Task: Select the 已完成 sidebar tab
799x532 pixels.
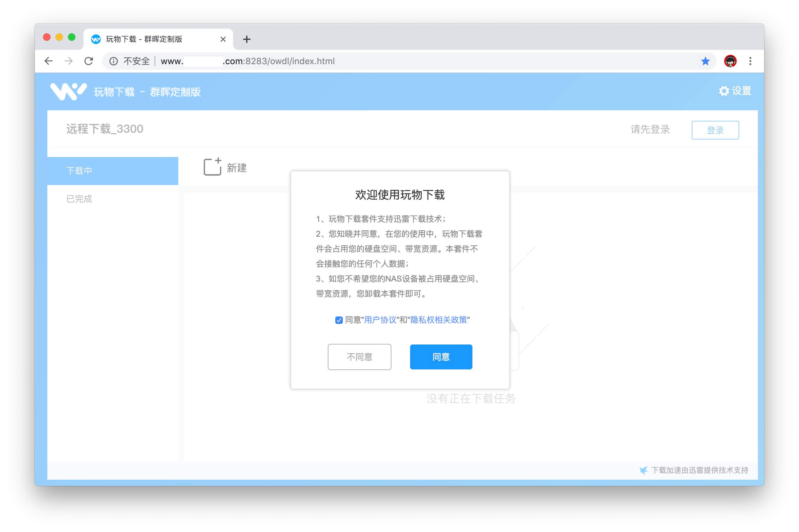Action: (x=79, y=199)
